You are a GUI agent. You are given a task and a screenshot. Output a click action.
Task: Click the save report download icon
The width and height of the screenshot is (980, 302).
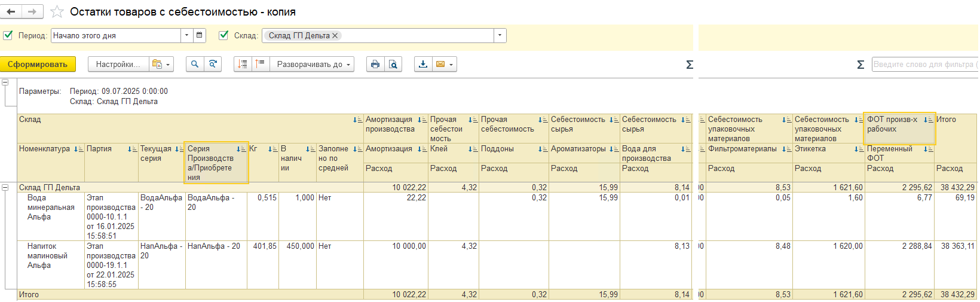pos(423,64)
